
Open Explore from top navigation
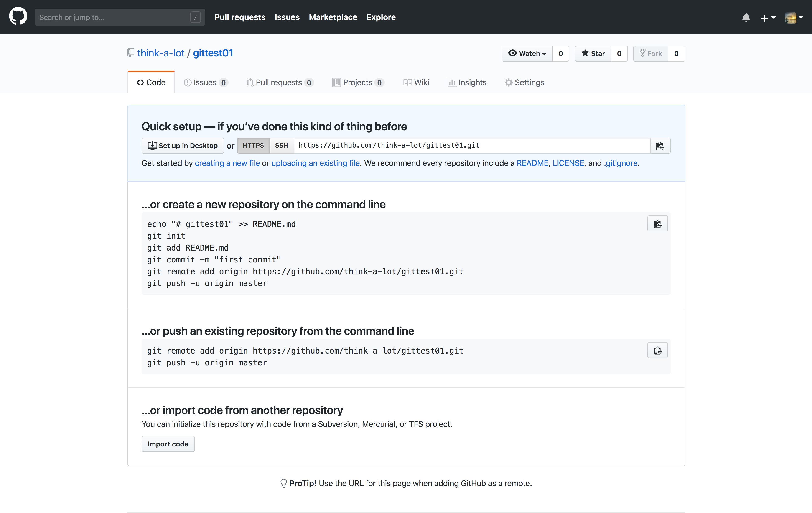pyautogui.click(x=381, y=17)
